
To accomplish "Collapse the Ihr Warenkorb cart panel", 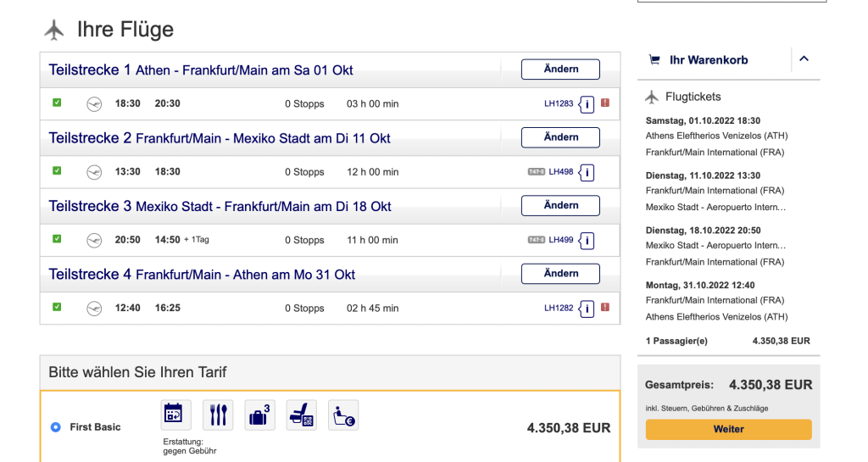I will [x=804, y=59].
